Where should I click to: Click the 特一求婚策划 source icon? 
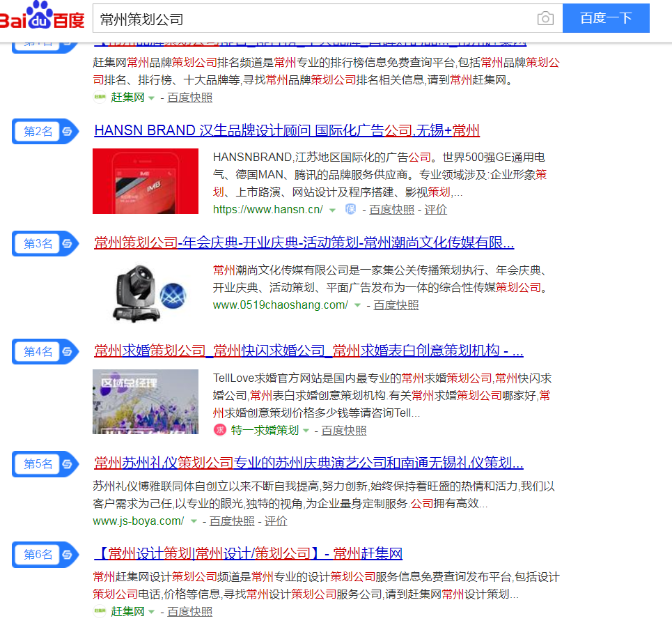pos(220,430)
